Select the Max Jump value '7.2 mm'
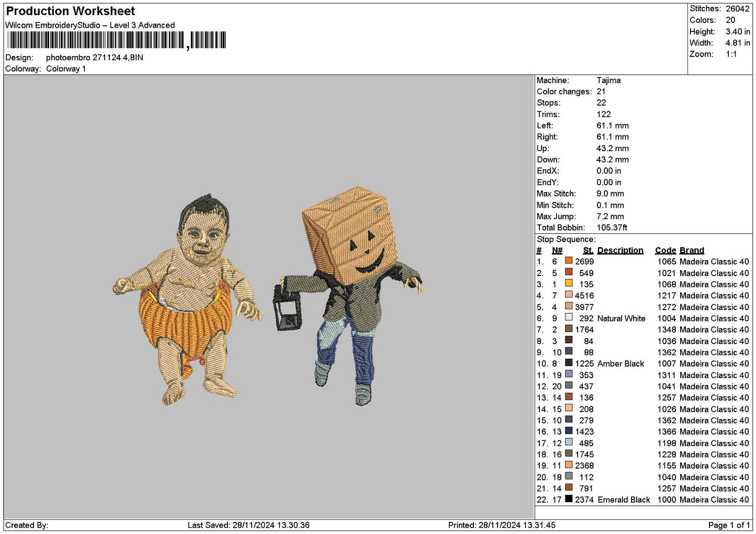756x534 pixels. pos(610,217)
